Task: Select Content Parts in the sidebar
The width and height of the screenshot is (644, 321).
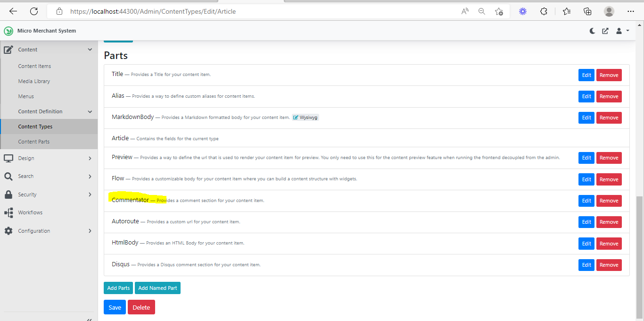Action: (33, 141)
